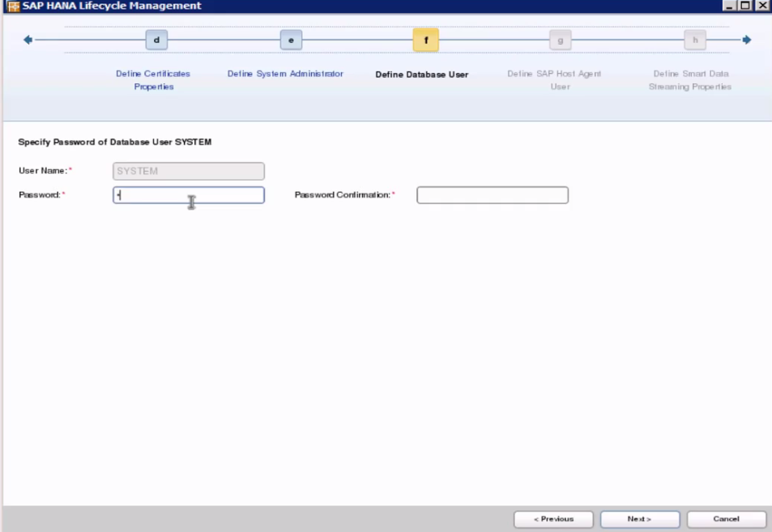The width and height of the screenshot is (772, 532).
Task: Click Define Smart Data Streaming Properties label
Action: tap(690, 79)
